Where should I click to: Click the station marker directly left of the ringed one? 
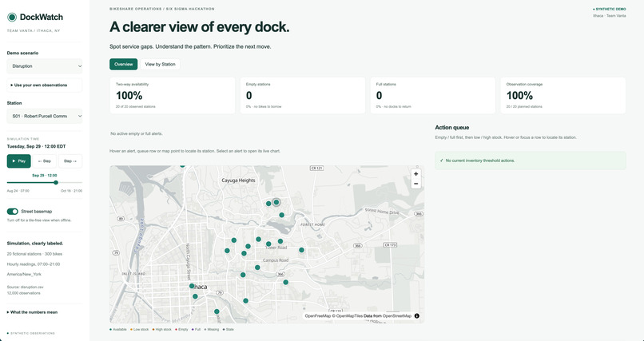pyautogui.click(x=268, y=204)
